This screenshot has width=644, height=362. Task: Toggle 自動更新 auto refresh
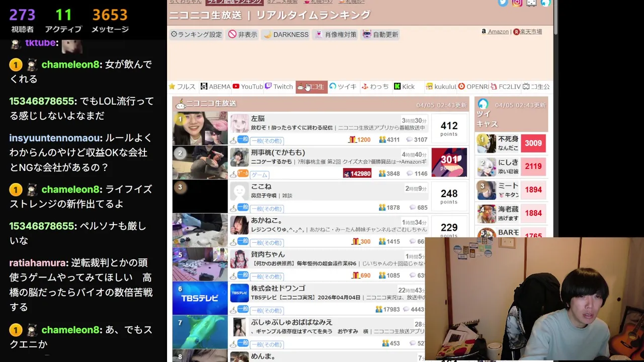[380, 34]
